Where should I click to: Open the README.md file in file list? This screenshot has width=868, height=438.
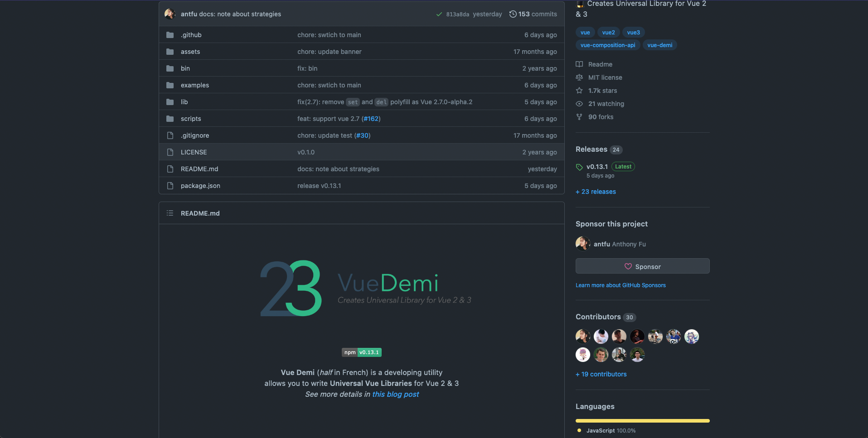(199, 169)
